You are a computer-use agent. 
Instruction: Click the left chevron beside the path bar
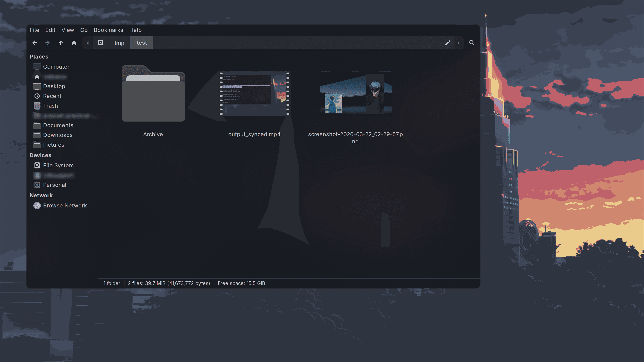coord(87,43)
